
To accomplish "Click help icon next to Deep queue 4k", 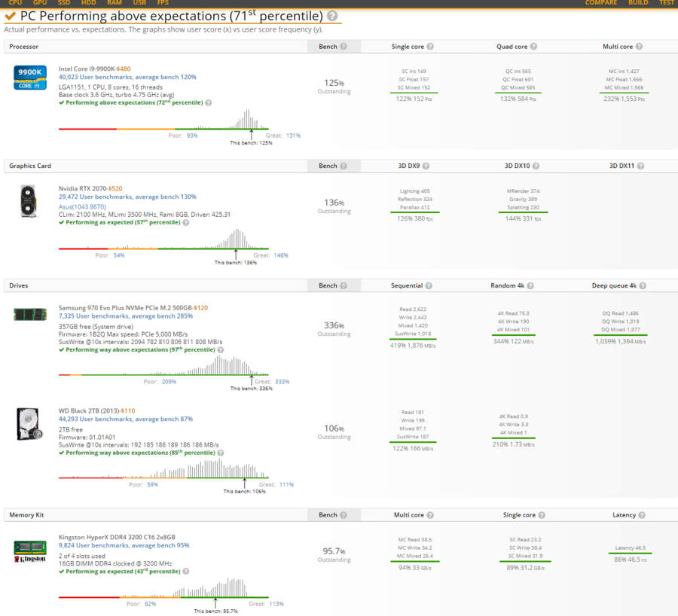I will (x=643, y=285).
